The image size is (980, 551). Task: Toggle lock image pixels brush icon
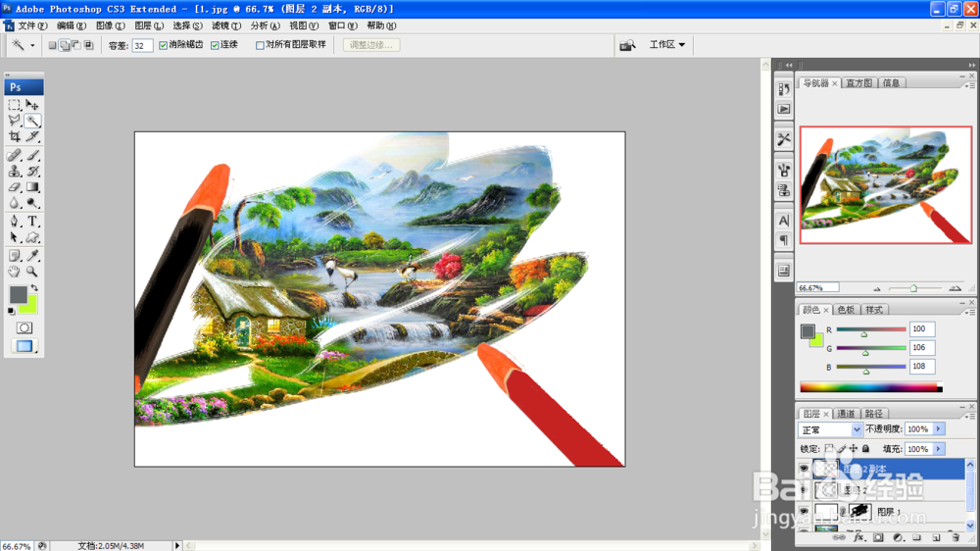(x=841, y=448)
